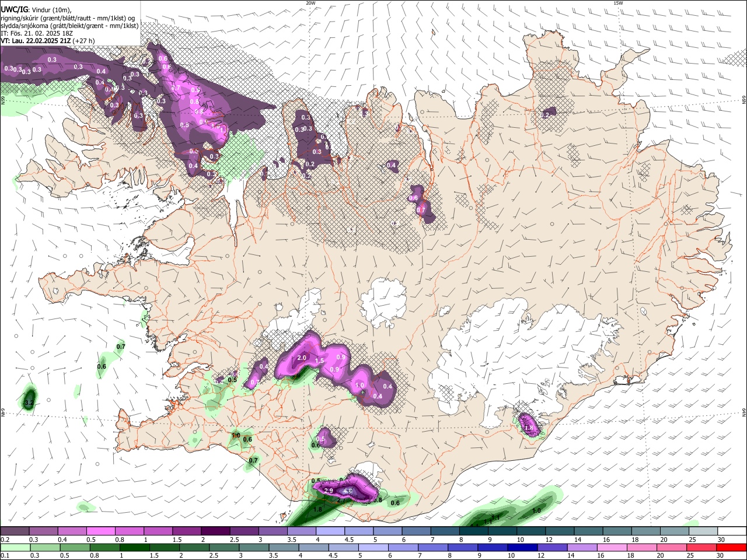
Task: Choose the dark teal 8–9 snow legend swatch
Action: coord(474,531)
